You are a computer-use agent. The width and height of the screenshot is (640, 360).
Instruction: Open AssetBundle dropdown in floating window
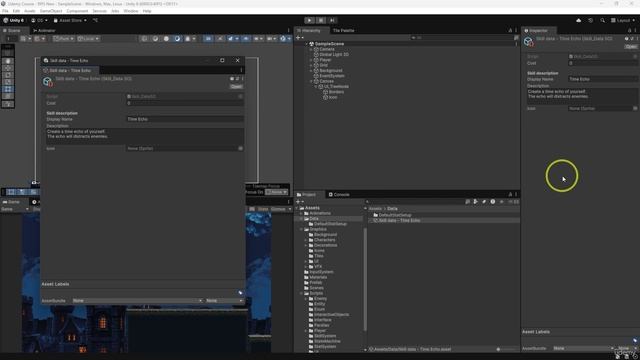click(x=137, y=301)
